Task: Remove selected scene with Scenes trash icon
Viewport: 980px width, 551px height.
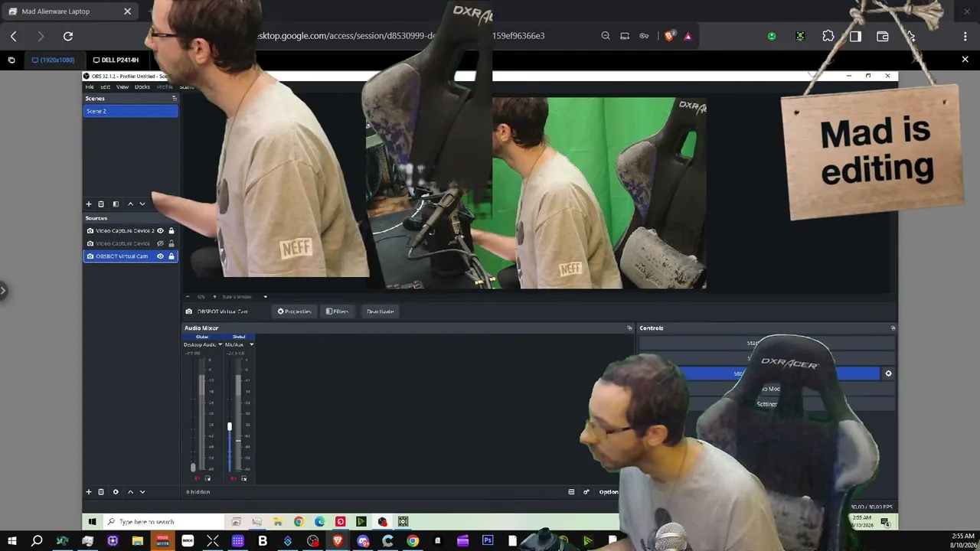Action: (100, 204)
